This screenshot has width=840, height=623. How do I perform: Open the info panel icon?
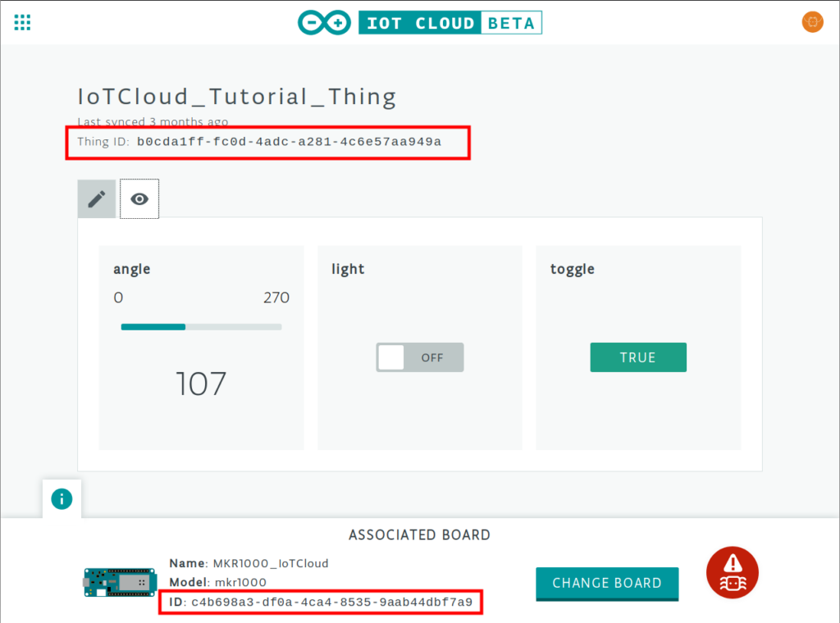tap(62, 499)
